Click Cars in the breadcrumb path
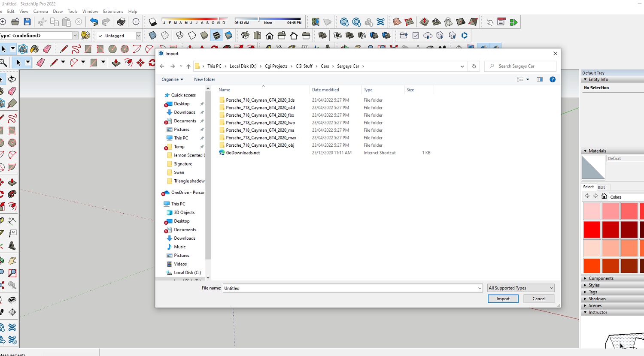The width and height of the screenshot is (644, 356). (x=325, y=66)
